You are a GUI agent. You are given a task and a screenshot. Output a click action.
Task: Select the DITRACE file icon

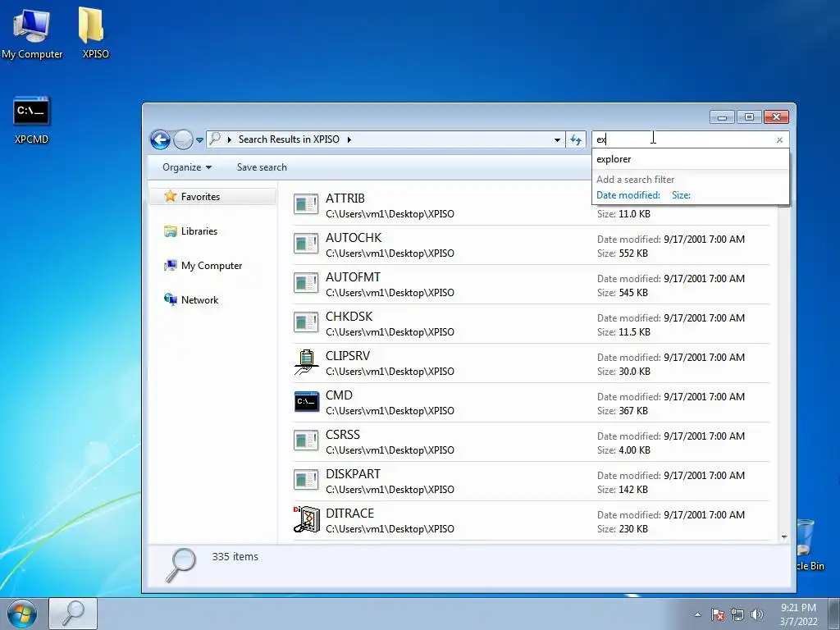click(x=307, y=519)
